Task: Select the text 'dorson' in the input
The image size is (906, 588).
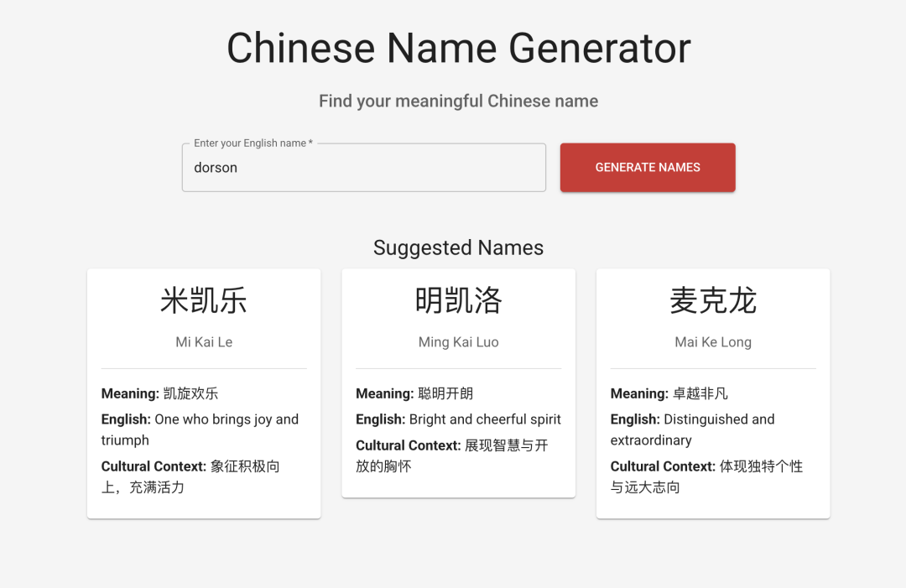Action: tap(216, 168)
